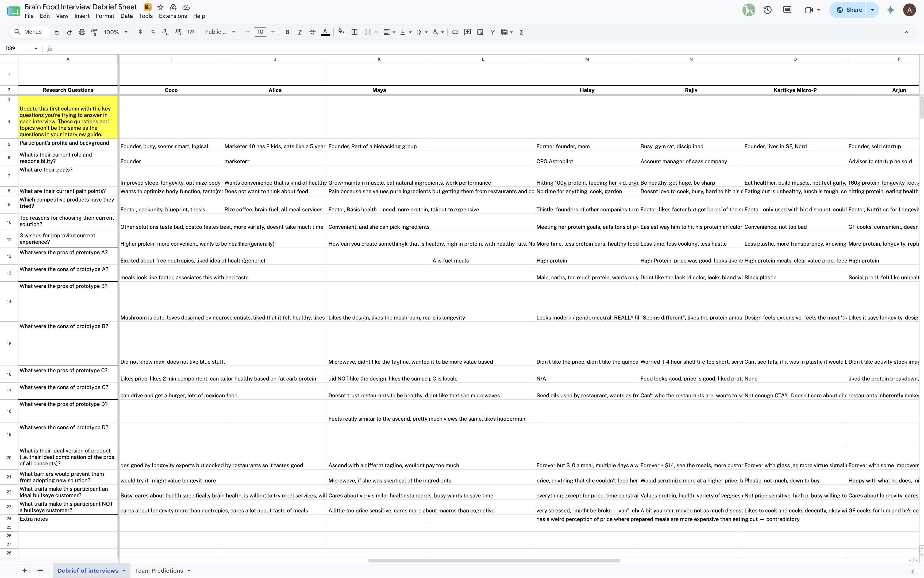
Task: Click the font size input field
Action: coord(260,32)
